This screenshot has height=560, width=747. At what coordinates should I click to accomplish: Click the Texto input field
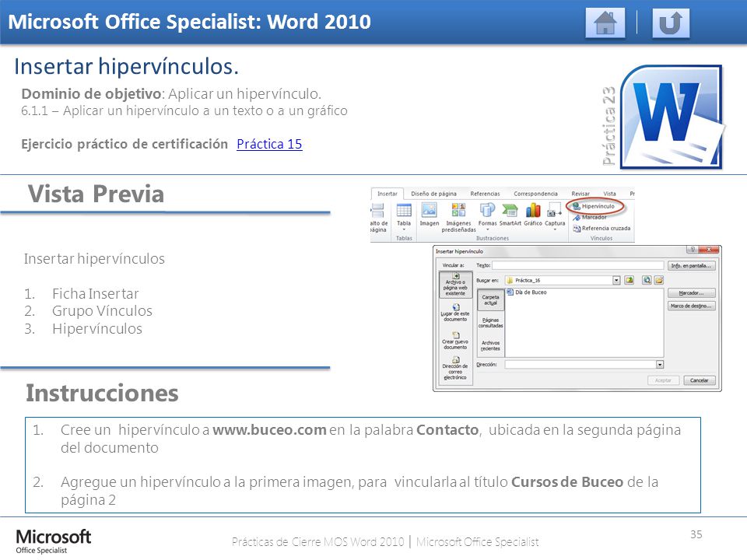tap(578, 265)
